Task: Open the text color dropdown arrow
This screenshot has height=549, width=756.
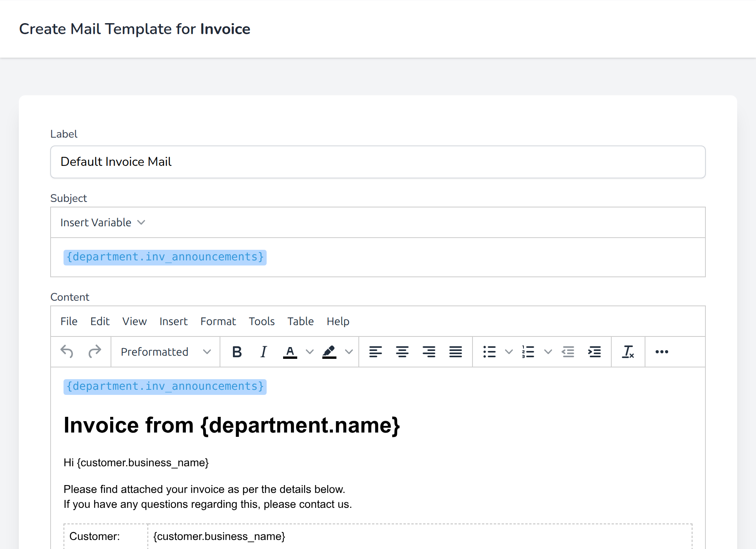Action: (310, 352)
